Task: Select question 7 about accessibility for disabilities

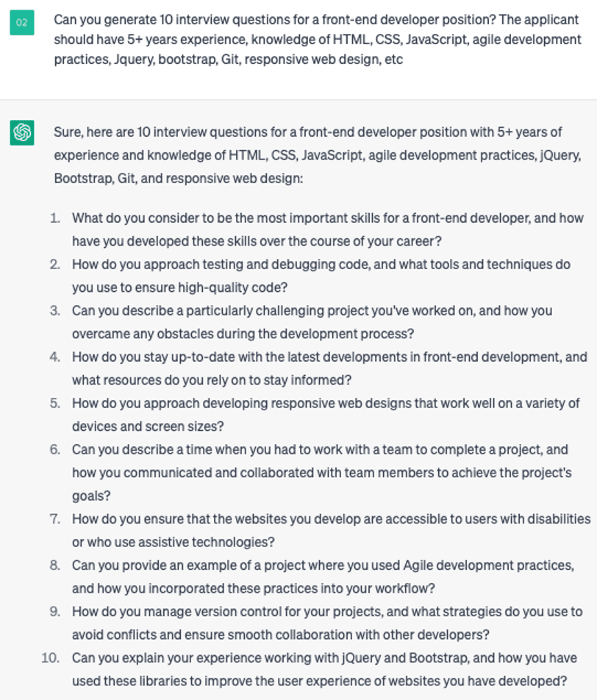Action: (331, 530)
